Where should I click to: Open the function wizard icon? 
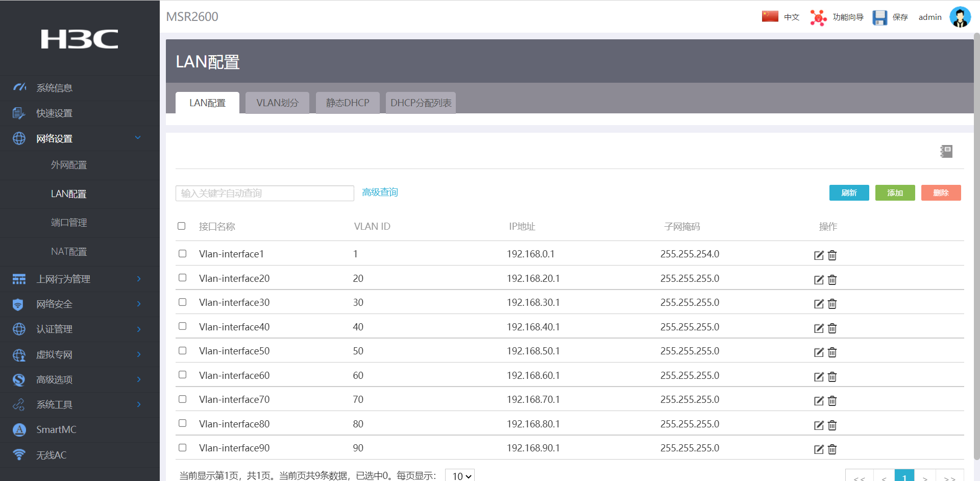point(818,17)
